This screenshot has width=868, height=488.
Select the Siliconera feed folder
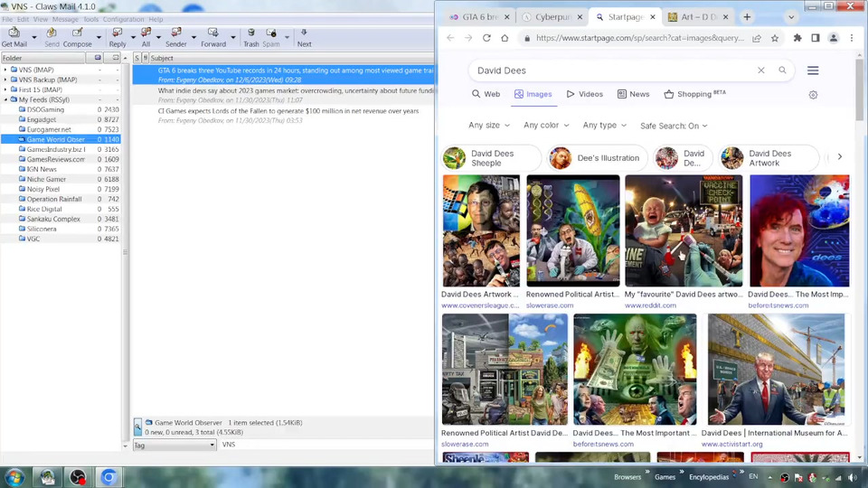[x=42, y=229]
